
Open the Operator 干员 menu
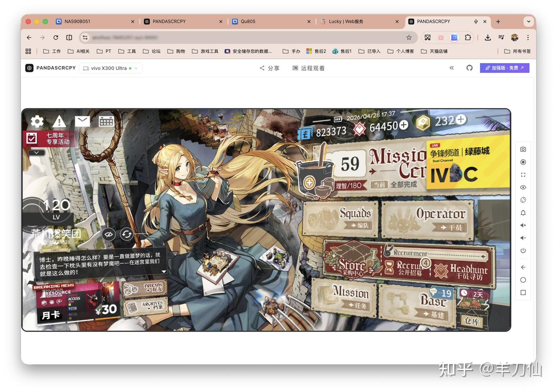[428, 220]
